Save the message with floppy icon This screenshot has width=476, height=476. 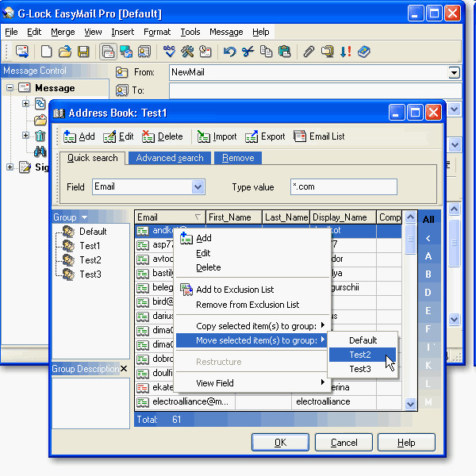pyautogui.click(x=83, y=52)
